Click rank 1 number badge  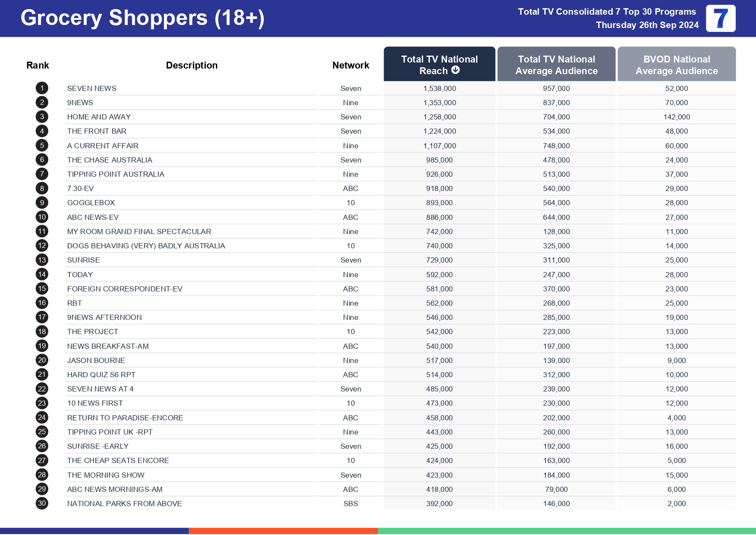pos(42,88)
